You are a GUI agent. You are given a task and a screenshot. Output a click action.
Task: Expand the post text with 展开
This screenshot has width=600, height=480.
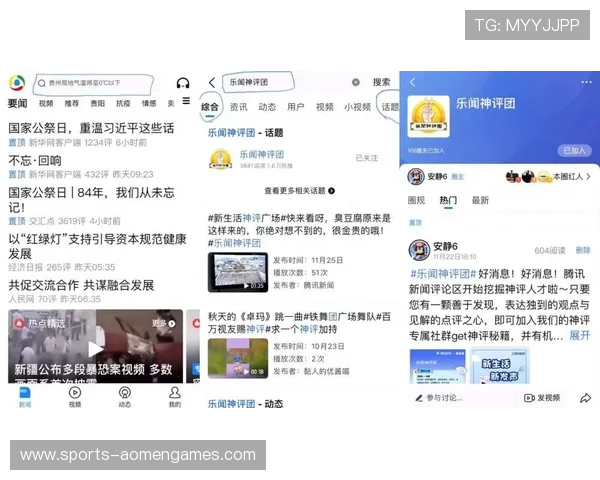580,336
